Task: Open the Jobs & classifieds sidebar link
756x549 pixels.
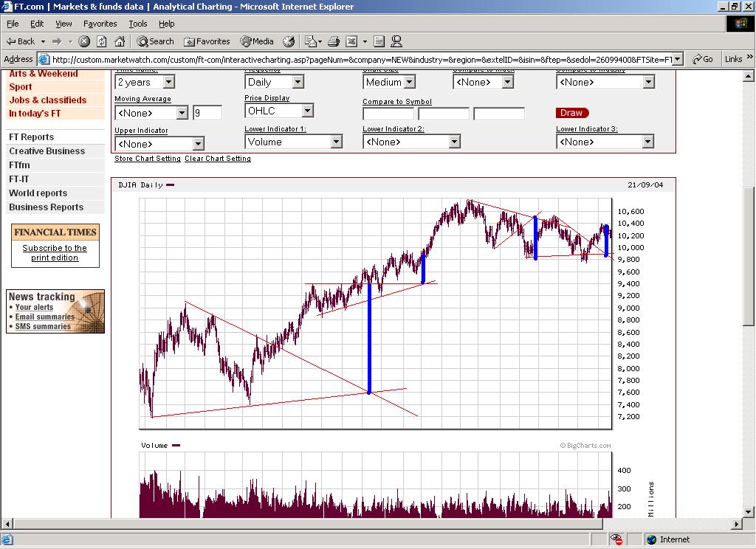Action: [48, 100]
